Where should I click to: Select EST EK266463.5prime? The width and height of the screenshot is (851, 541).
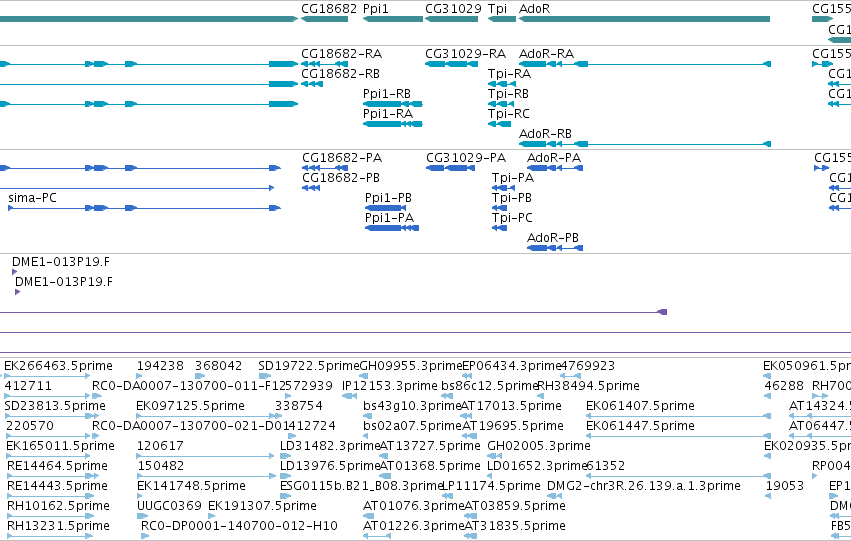(47, 376)
